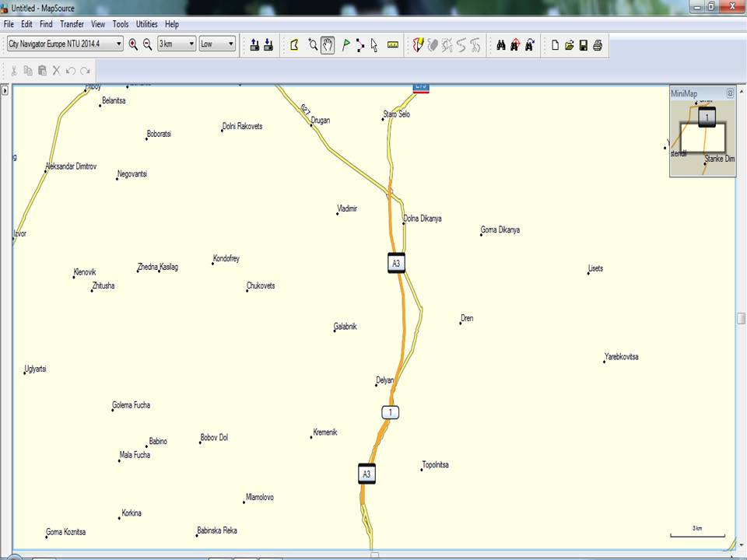
Task: Choose the Measure distance ruler tool
Action: [x=392, y=44]
